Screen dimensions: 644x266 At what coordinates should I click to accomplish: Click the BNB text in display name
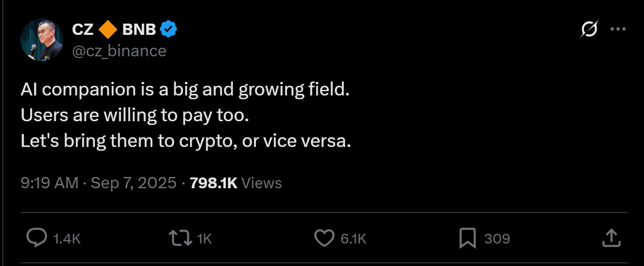(x=139, y=31)
